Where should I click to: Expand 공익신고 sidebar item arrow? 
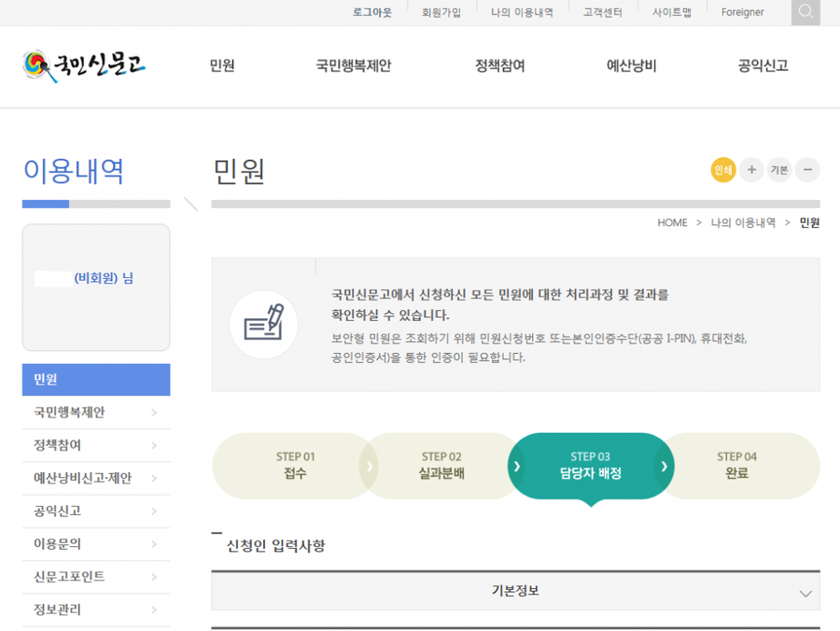coord(154,511)
